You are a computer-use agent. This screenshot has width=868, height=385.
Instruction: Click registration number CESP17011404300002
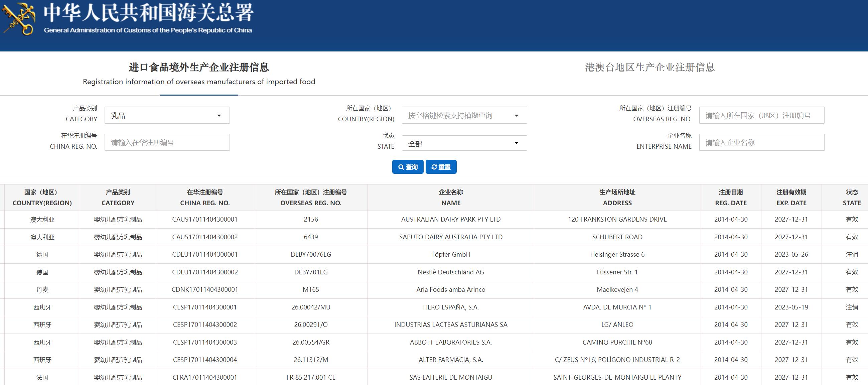[x=205, y=325]
